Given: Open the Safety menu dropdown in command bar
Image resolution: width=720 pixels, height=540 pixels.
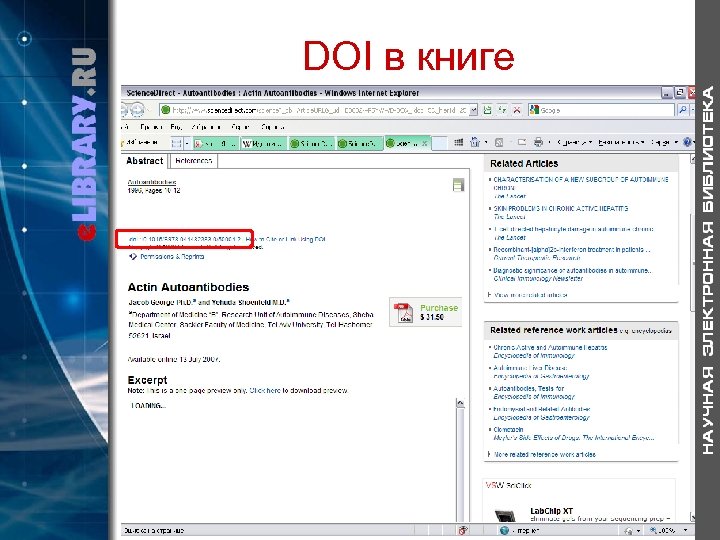Looking at the screenshot, I should coord(621,143).
